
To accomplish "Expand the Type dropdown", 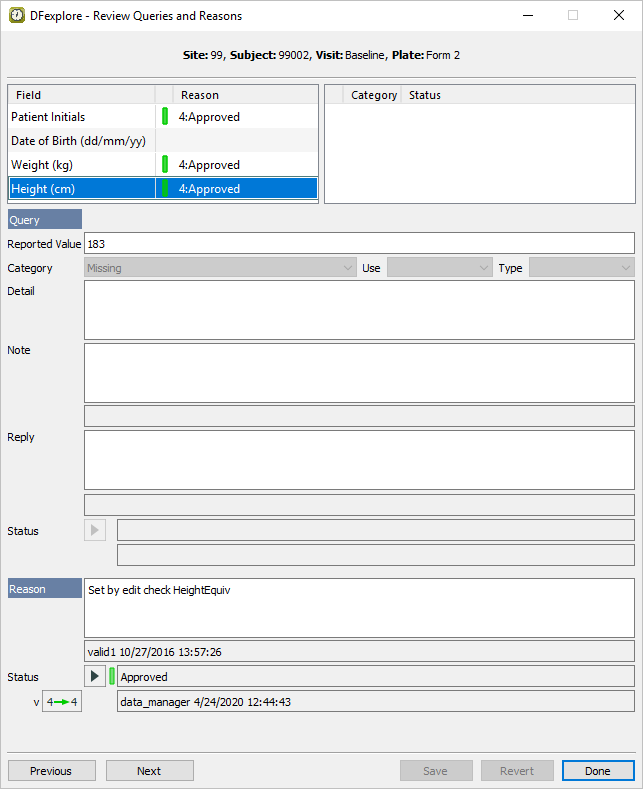I will point(581,268).
